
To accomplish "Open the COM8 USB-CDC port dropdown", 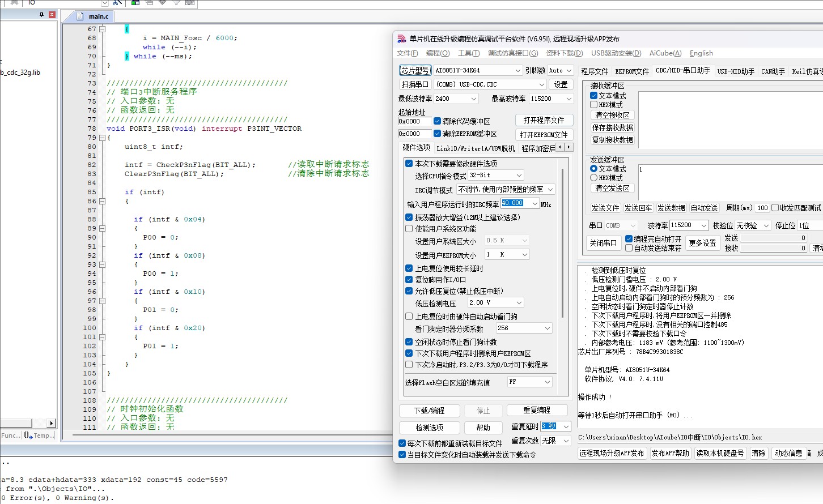I will [490, 84].
